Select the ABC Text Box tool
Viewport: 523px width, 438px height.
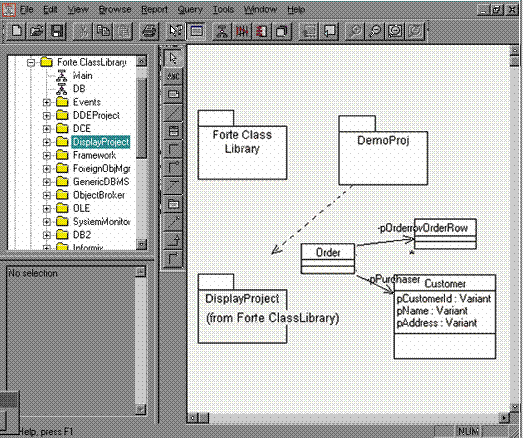(x=173, y=76)
